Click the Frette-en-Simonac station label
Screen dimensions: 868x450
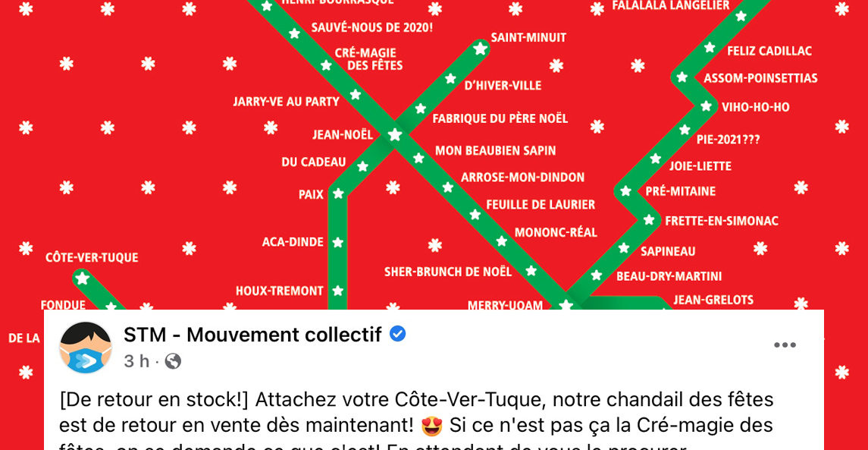click(x=722, y=221)
